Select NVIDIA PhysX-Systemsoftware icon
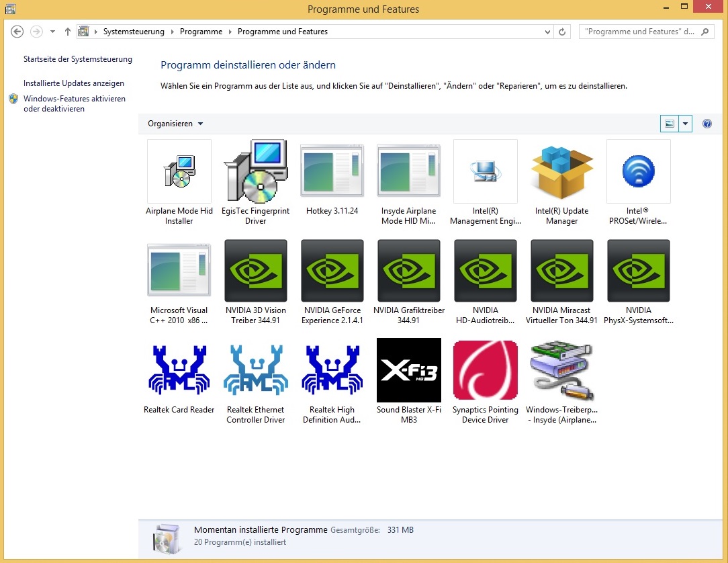 coord(639,270)
